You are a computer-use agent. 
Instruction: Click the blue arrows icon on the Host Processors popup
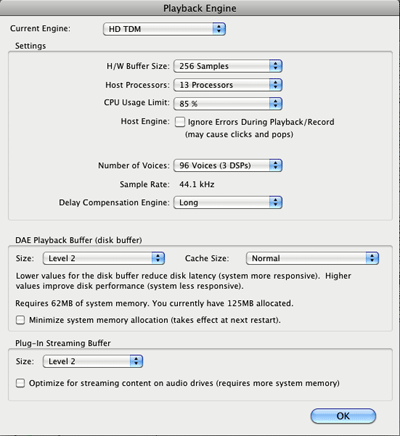click(x=276, y=85)
